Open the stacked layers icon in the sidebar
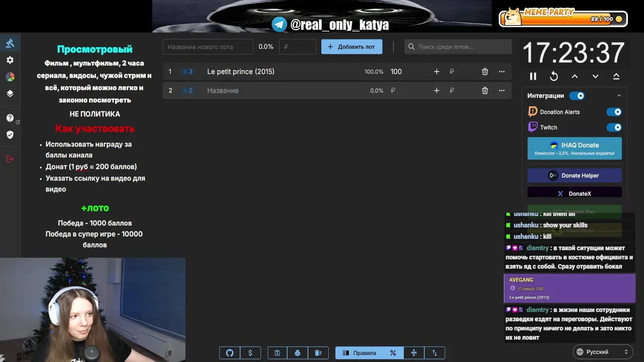Viewport: 644px width, 362px height. [10, 94]
